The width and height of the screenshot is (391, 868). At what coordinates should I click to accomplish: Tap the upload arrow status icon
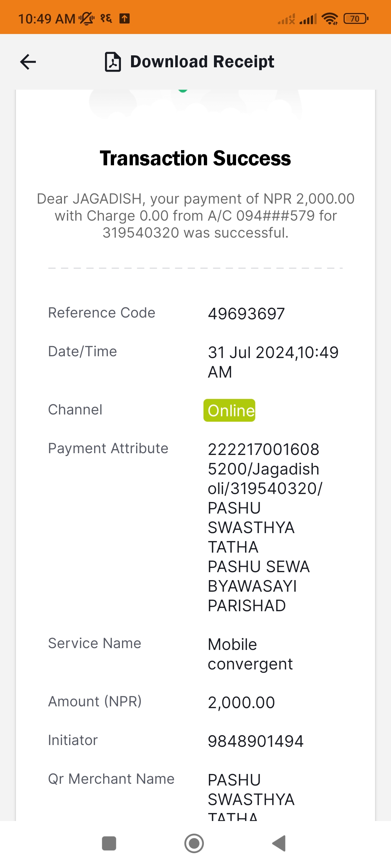coord(125,18)
